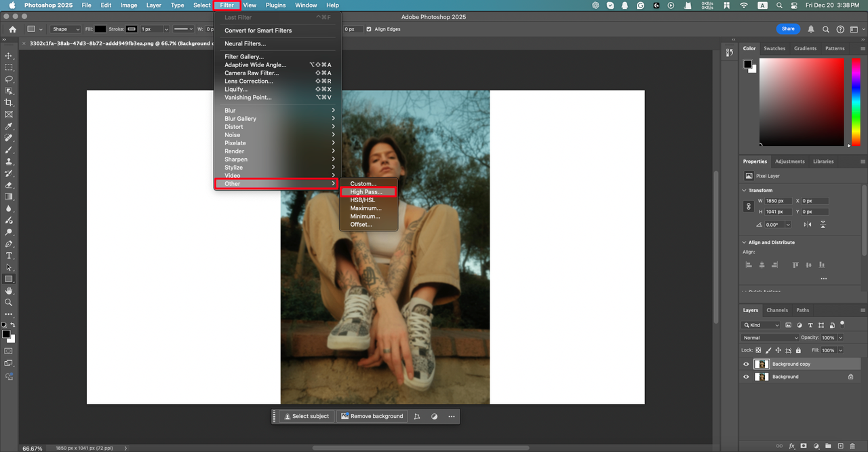The width and height of the screenshot is (868, 452).
Task: Toggle the Align Edges checkbox
Action: (x=369, y=29)
